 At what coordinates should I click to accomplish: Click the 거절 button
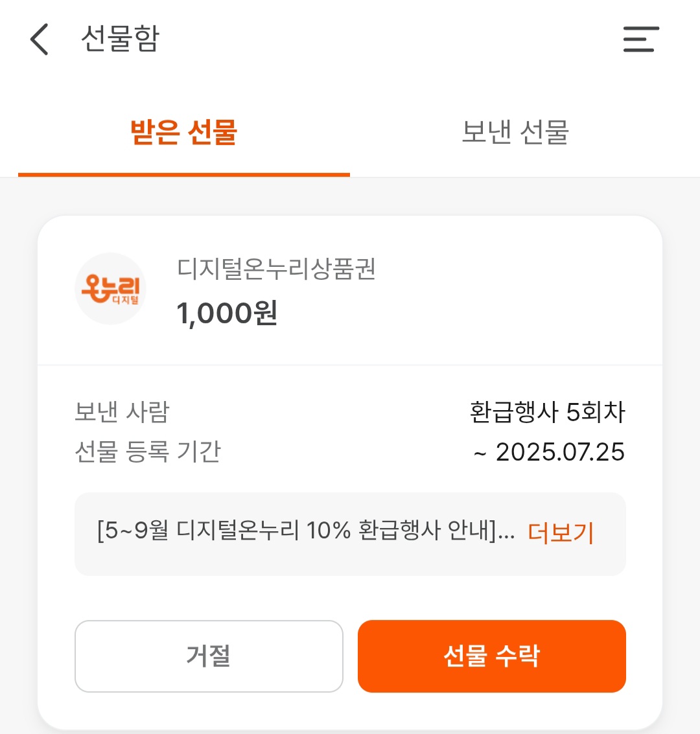209,656
